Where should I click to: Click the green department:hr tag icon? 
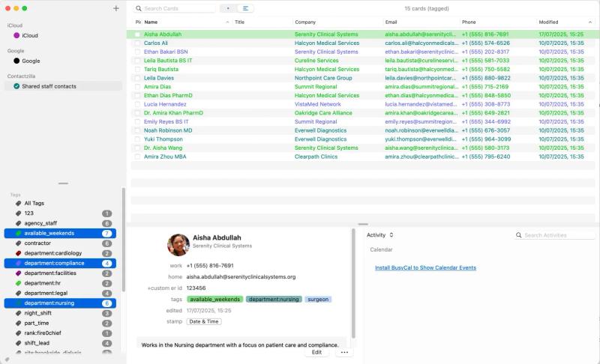18,283
